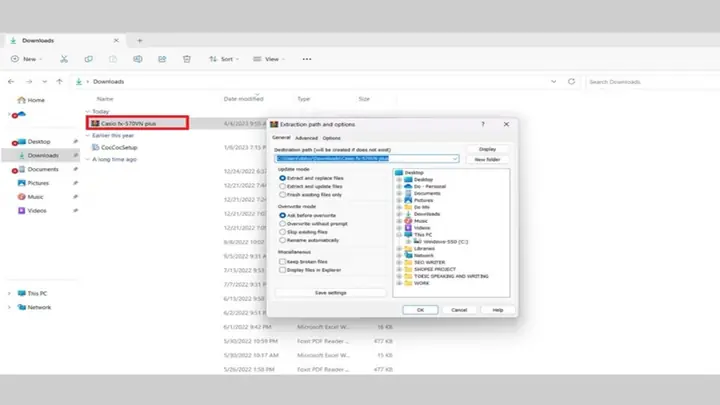
Task: Switch to the Options tab in dialog
Action: (x=332, y=138)
